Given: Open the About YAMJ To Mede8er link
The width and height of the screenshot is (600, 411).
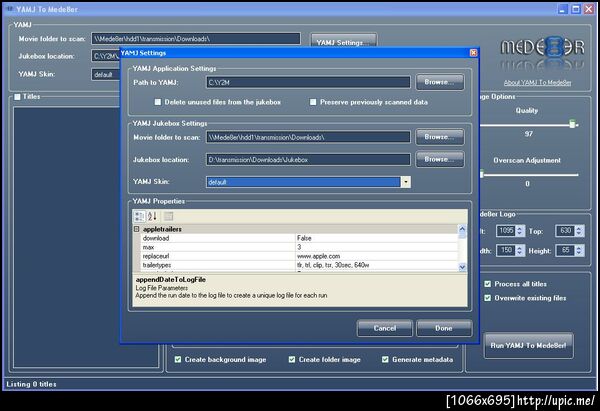Looking at the screenshot, I should coord(537,83).
